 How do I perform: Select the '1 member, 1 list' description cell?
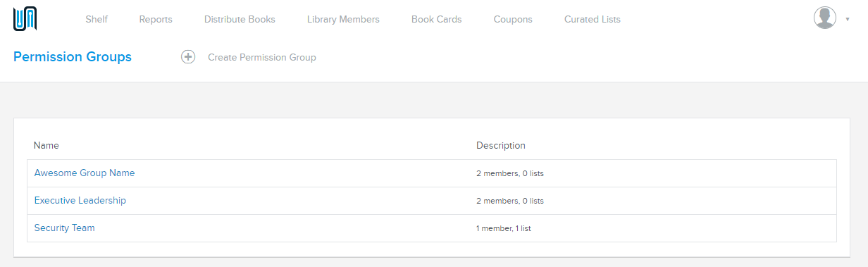tap(509, 228)
